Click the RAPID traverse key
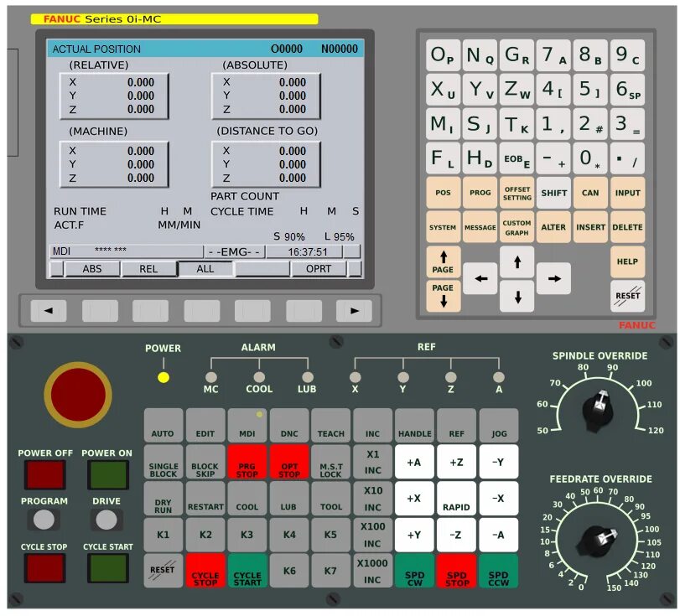The width and height of the screenshot is (680, 616). [457, 498]
